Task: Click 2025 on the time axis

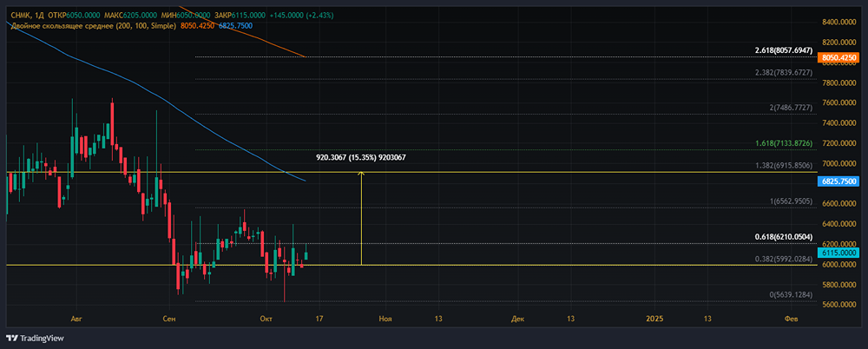Action: 654,319
